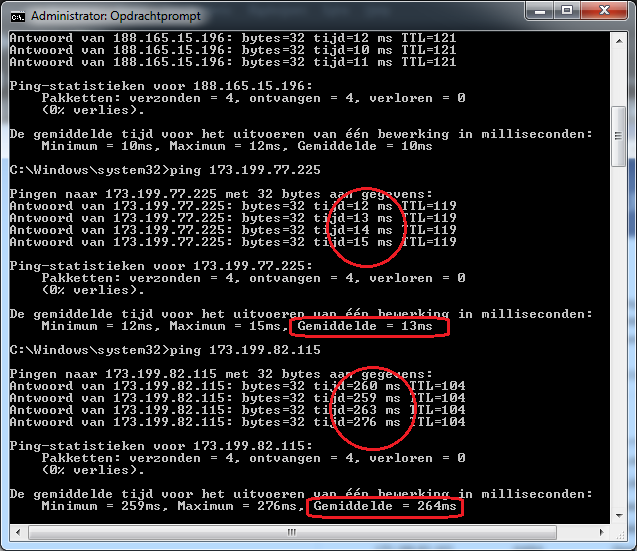Click 'Ping-statistieken voor 173.199.82.115:' line
The width and height of the screenshot is (637, 551).
(x=161, y=446)
